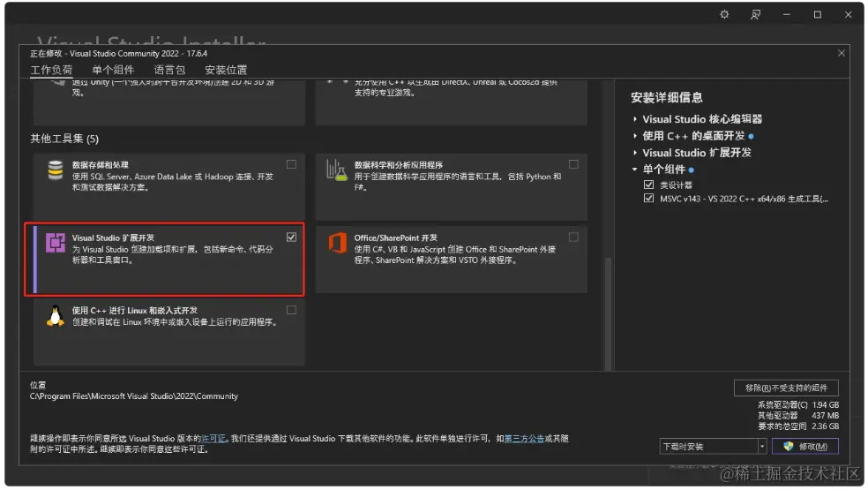Switch to the 安装位置 tab
The width and height of the screenshot is (868, 490).
click(226, 70)
